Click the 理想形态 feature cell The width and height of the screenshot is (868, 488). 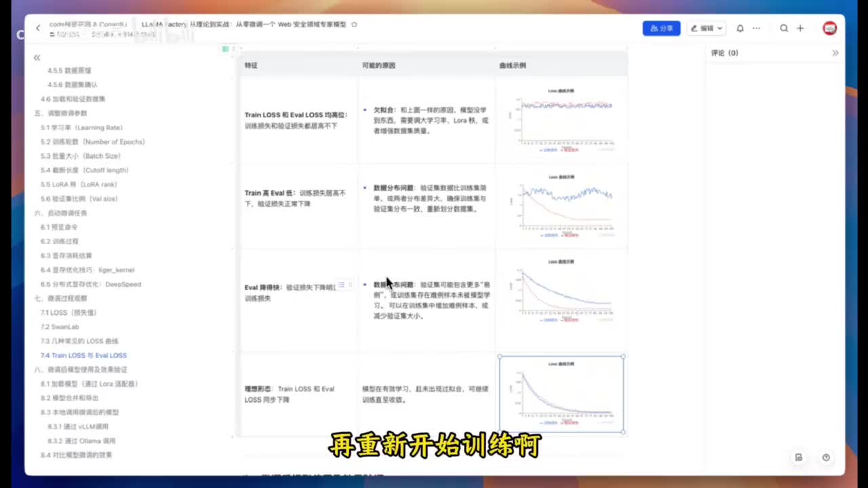(x=298, y=394)
